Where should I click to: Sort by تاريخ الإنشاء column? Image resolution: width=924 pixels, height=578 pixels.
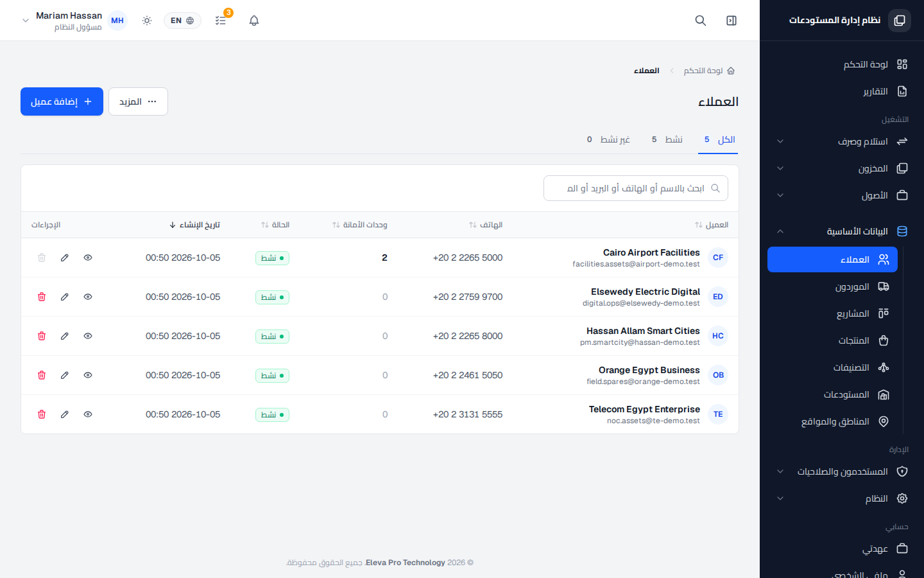[195, 225]
